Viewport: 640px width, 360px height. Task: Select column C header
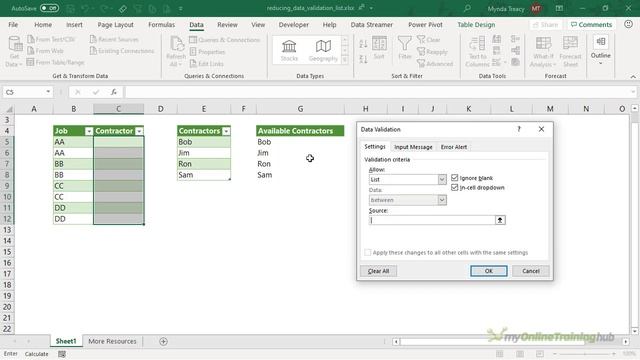click(118, 109)
